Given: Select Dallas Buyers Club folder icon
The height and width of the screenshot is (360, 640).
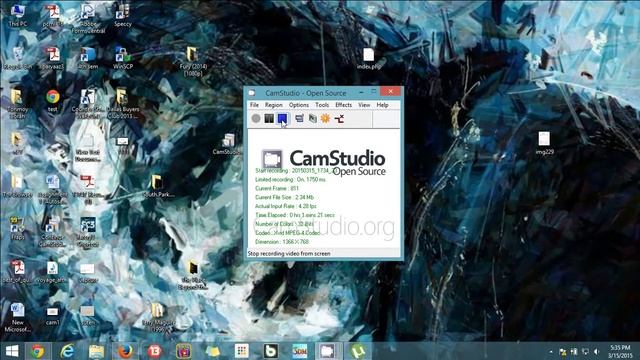Looking at the screenshot, I should (122, 103).
